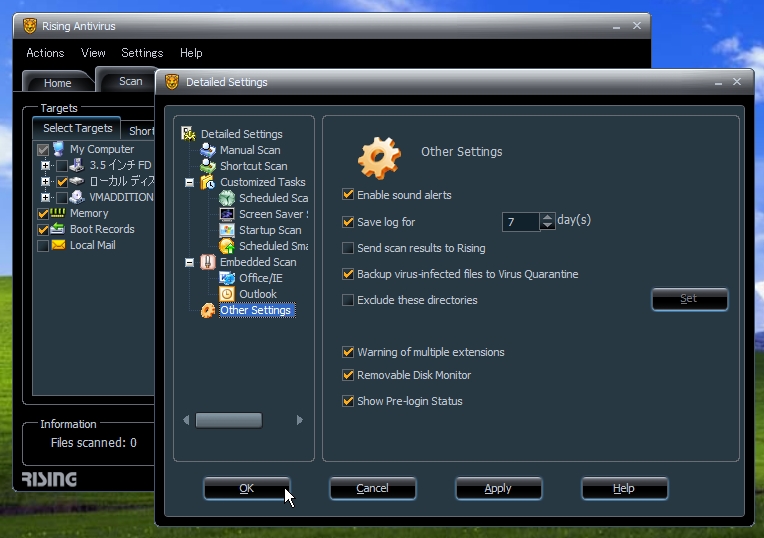Click the Scheduled Scan tree icon
This screenshot has width=764, height=538.
click(227, 198)
